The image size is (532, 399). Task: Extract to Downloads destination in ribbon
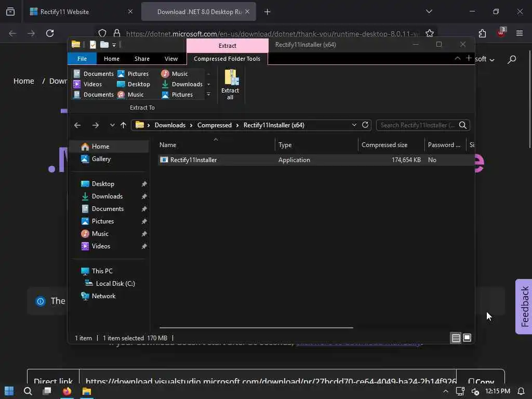click(x=182, y=84)
